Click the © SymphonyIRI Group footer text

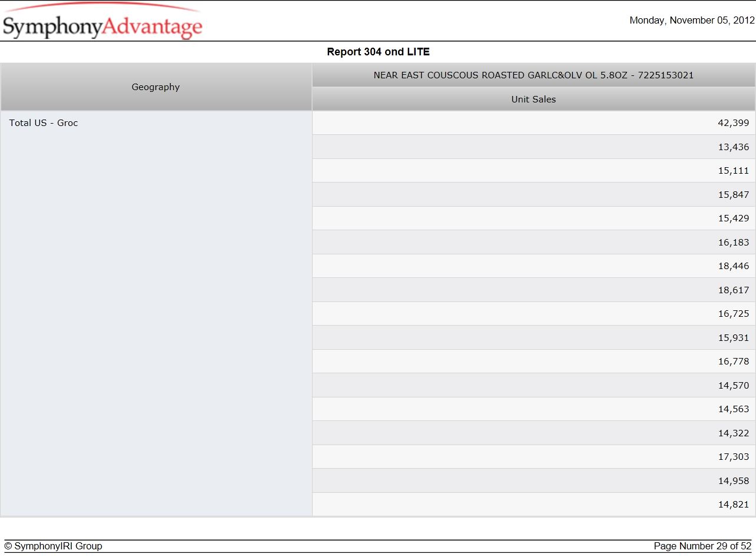[54, 546]
